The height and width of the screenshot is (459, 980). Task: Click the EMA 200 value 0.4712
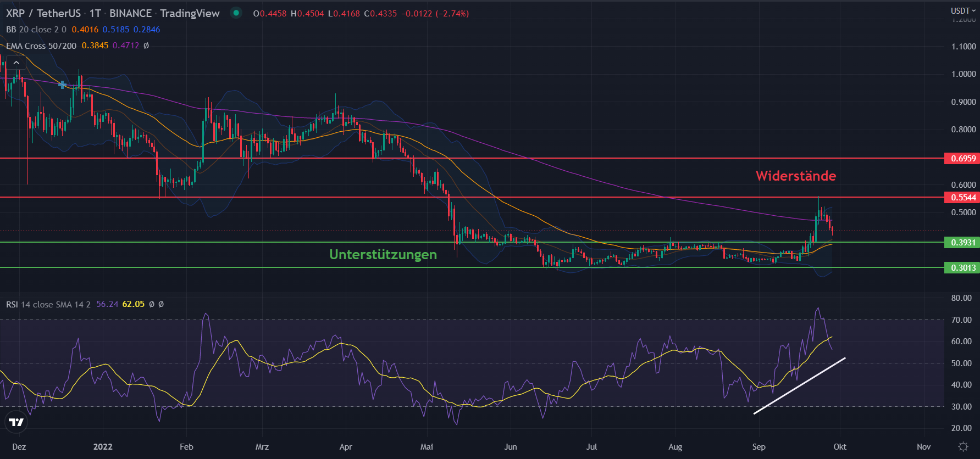[126, 46]
